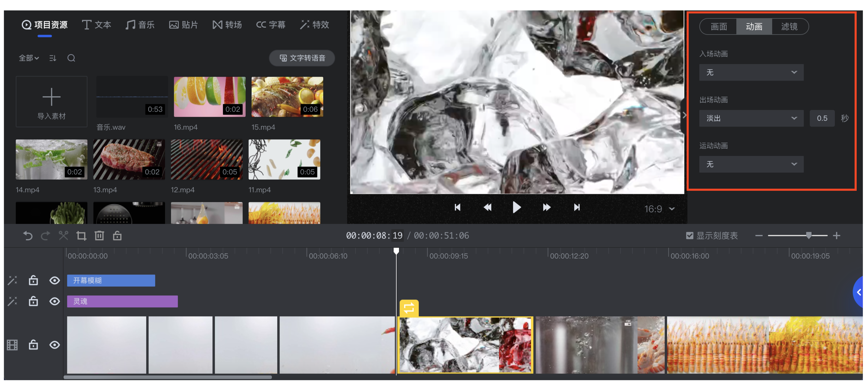Select the 11.mp4 thumbnail
Screen dimensions: 868x384
284,160
